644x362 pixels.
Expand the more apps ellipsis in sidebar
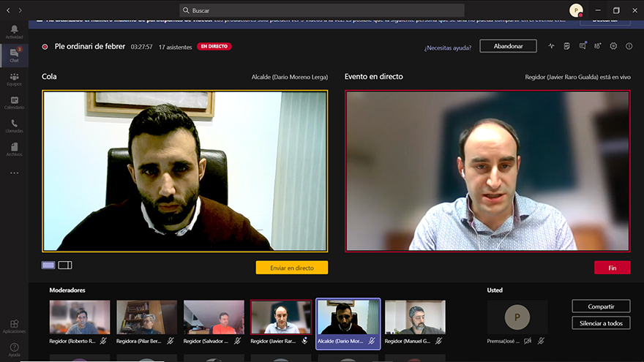click(14, 173)
